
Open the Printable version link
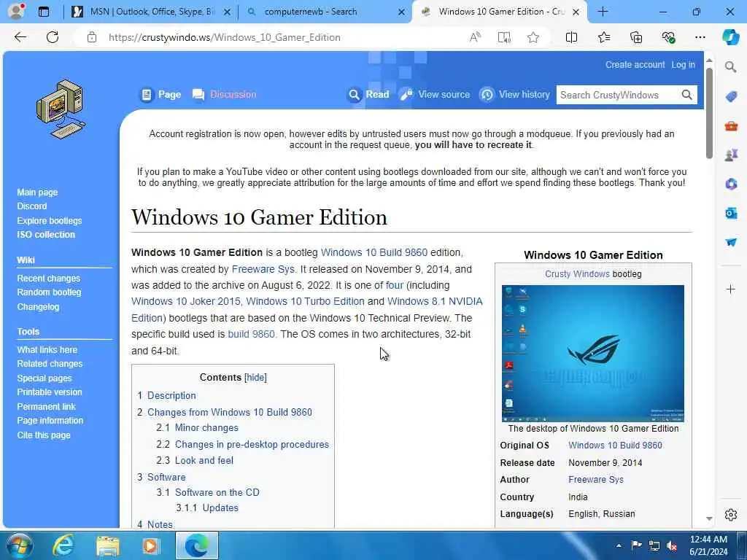pyautogui.click(x=50, y=392)
